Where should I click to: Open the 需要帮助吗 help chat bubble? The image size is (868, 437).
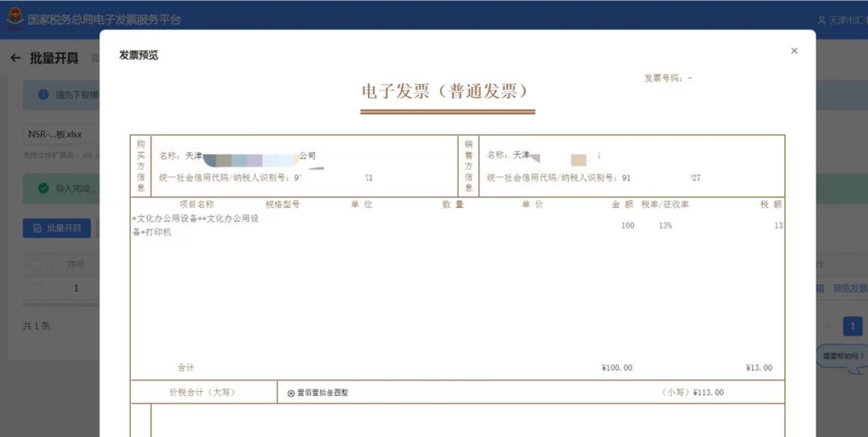842,356
